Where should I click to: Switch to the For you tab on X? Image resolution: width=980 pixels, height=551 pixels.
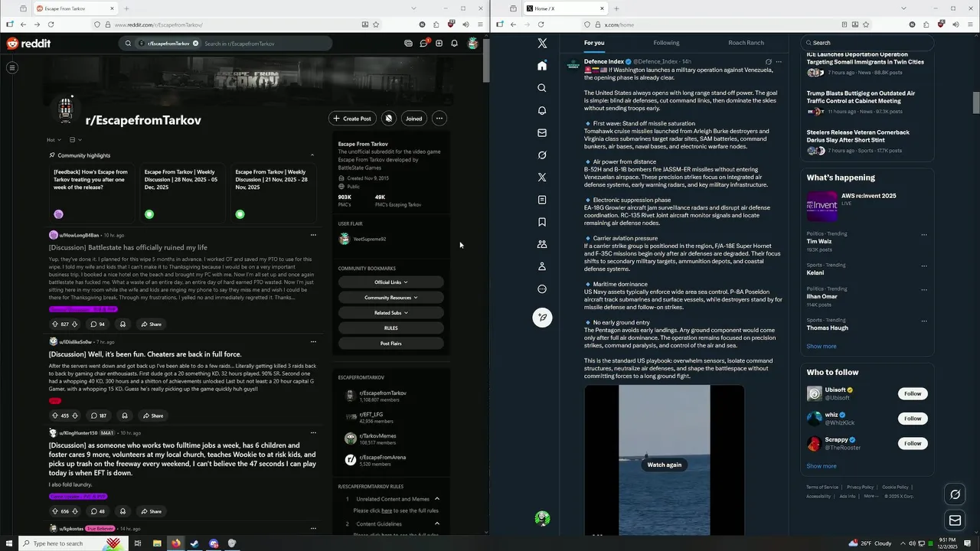click(594, 43)
